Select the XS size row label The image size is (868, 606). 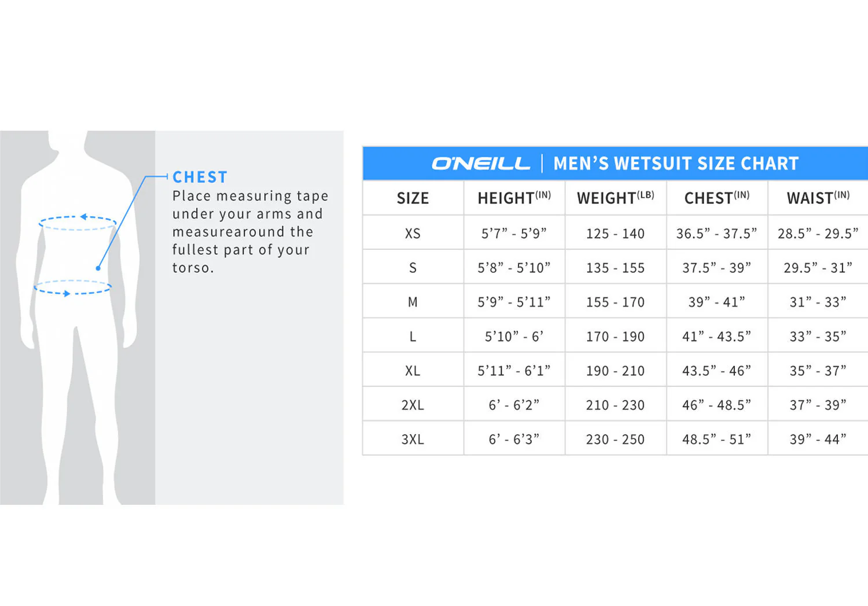(x=413, y=234)
